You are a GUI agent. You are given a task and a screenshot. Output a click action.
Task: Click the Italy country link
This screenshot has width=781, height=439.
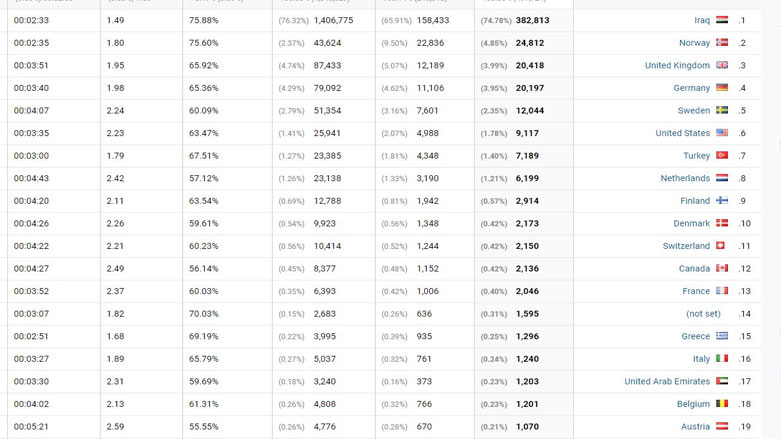(701, 359)
